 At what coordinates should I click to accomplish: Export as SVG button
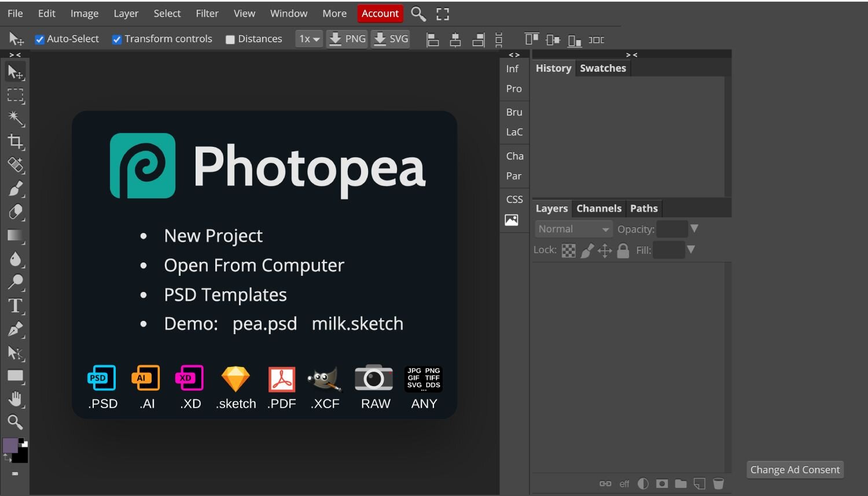click(x=391, y=39)
